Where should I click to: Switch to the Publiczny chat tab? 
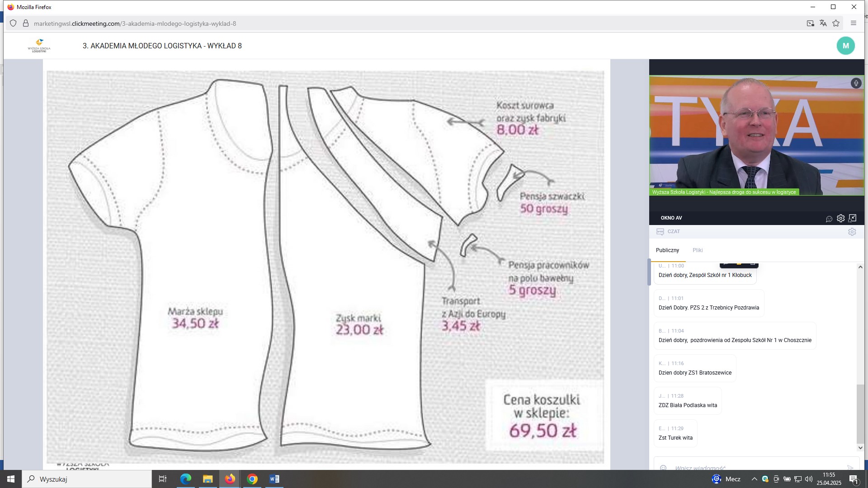click(667, 250)
